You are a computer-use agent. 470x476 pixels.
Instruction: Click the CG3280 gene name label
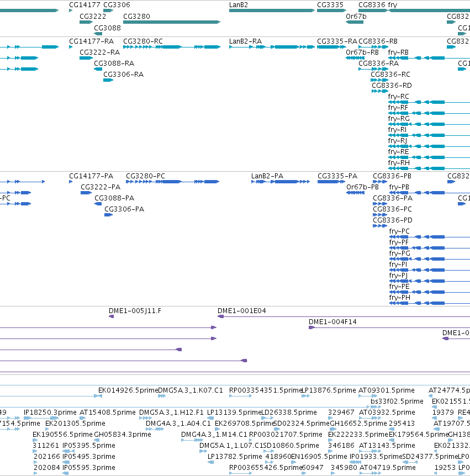click(x=136, y=17)
